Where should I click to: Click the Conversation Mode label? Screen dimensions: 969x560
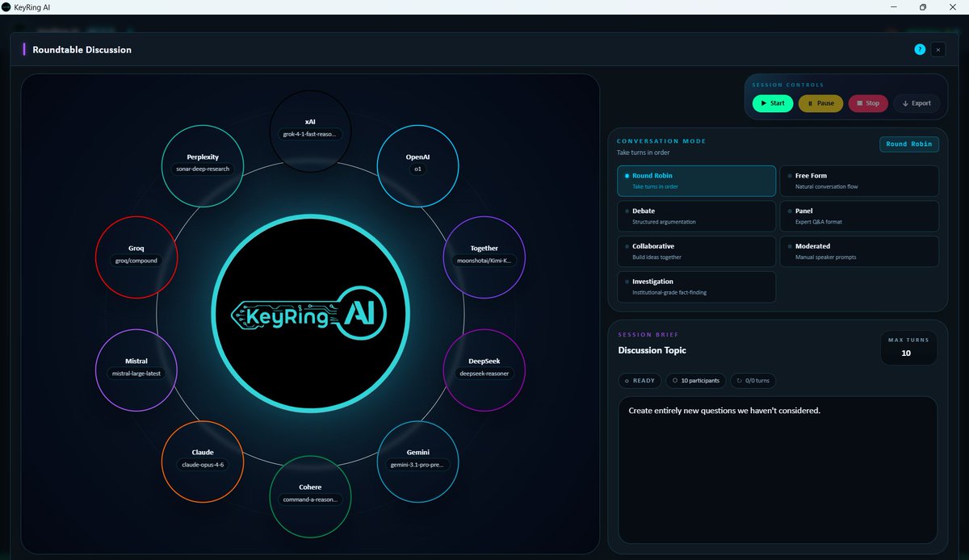pyautogui.click(x=661, y=141)
